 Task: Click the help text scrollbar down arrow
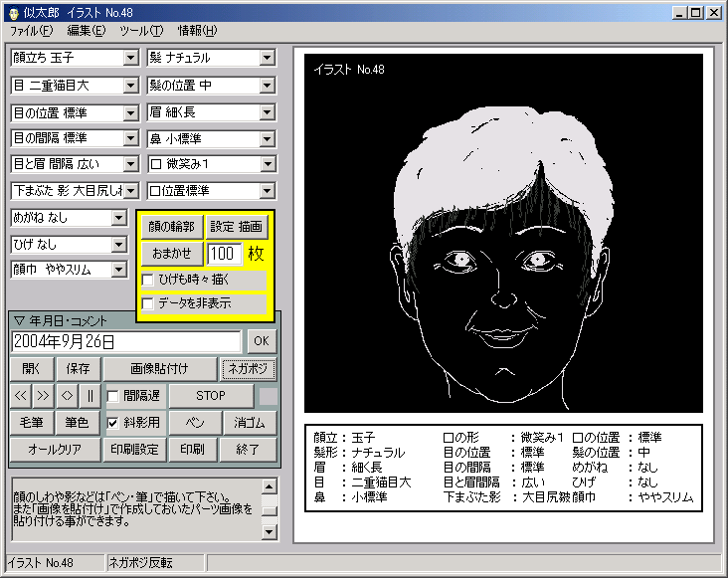270,531
